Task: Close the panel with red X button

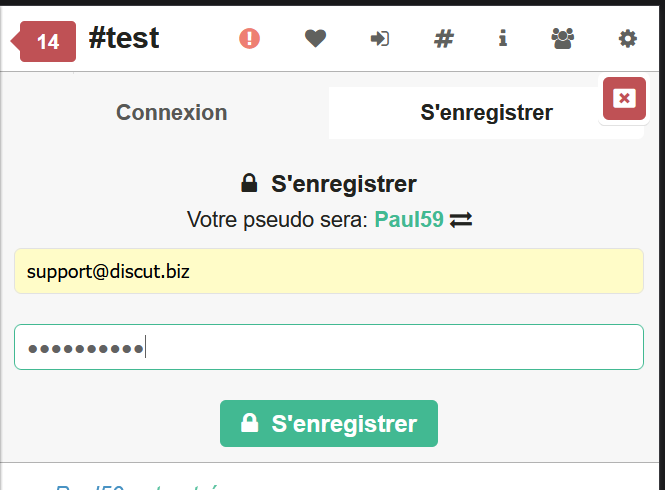Action: [x=624, y=98]
